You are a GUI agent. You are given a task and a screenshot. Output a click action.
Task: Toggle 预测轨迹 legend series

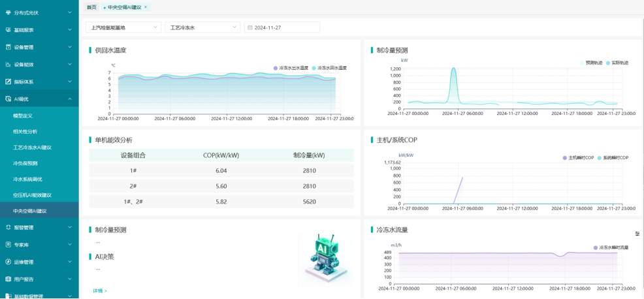tap(591, 63)
